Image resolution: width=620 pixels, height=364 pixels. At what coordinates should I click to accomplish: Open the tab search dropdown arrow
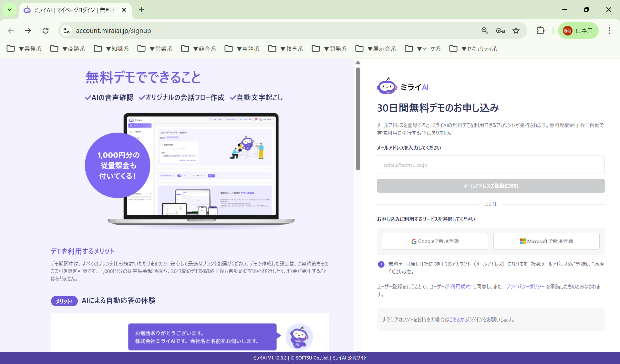click(x=10, y=10)
